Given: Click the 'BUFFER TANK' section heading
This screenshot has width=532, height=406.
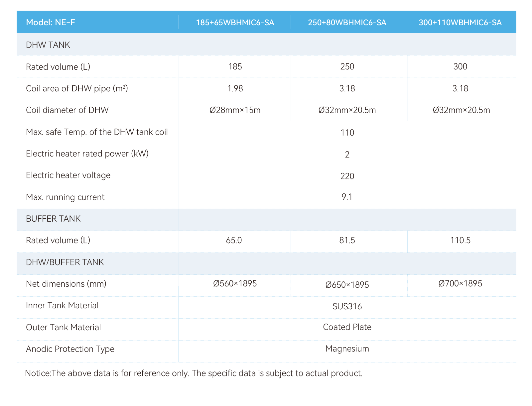Looking at the screenshot, I should tap(53, 219).
